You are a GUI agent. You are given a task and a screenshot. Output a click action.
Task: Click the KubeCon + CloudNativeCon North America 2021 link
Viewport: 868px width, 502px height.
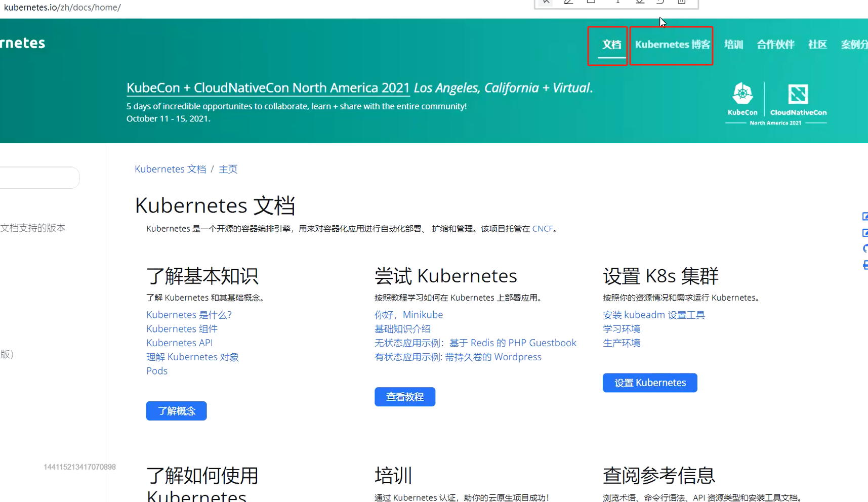[x=268, y=88]
